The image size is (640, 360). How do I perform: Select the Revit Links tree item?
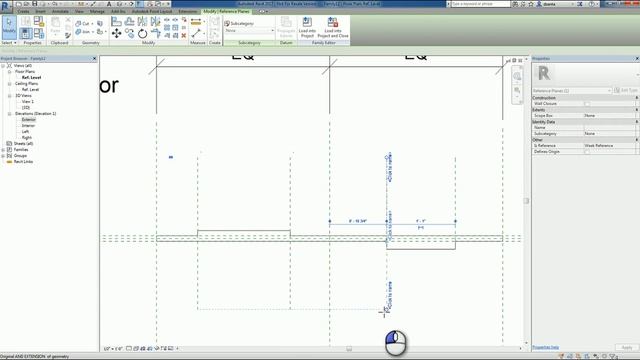point(23,162)
